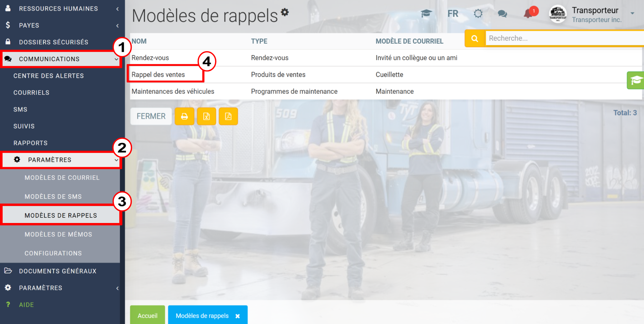Open the notifications bell

click(x=528, y=14)
